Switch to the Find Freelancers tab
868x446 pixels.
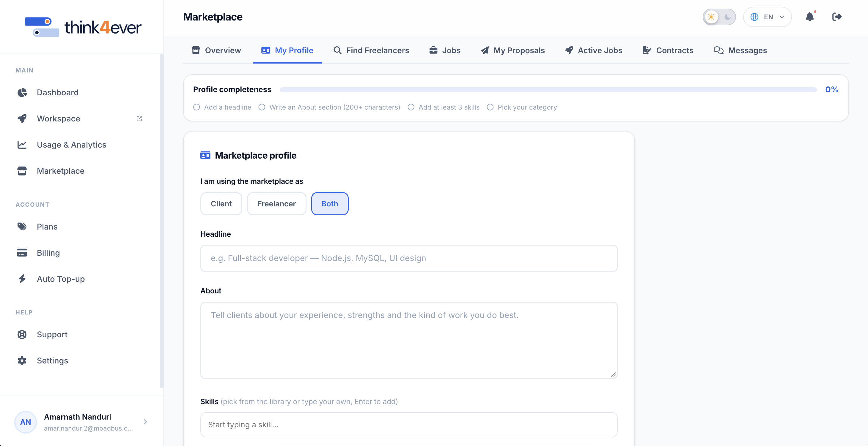(371, 50)
